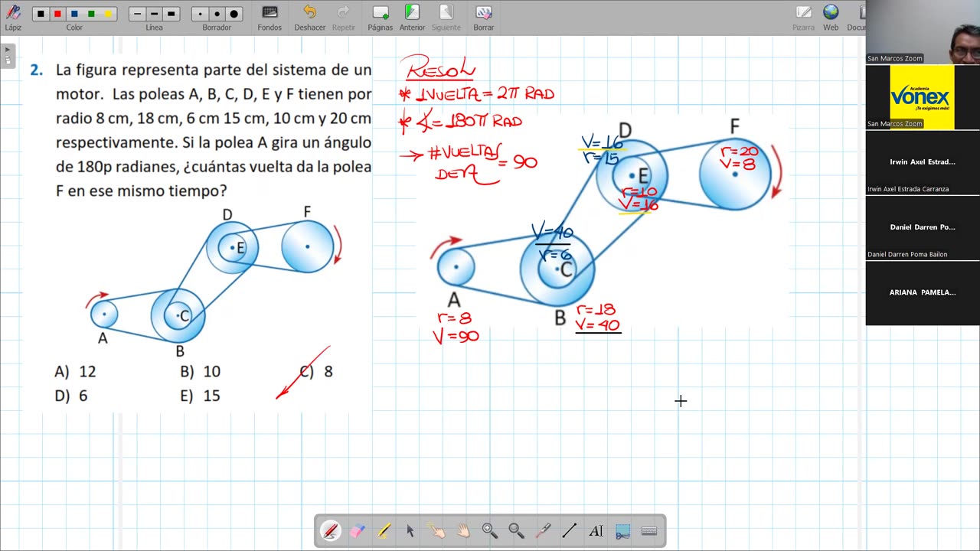Click Daniel Darren Poma participant tile

[923, 227]
